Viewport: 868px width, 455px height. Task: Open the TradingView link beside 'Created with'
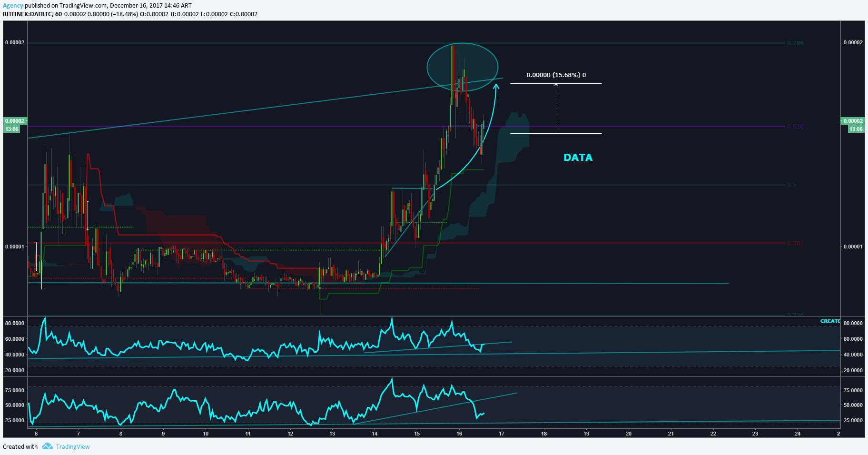coord(73,446)
